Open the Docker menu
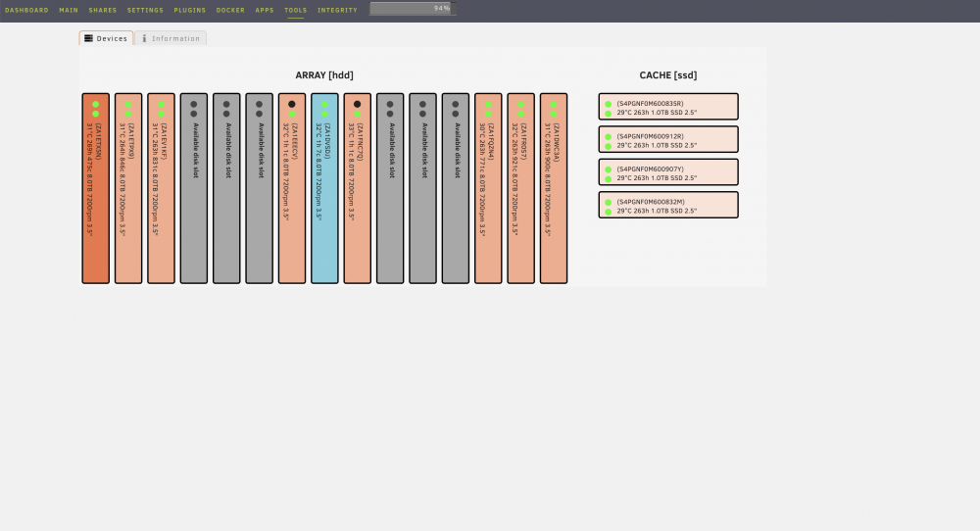 click(x=230, y=10)
